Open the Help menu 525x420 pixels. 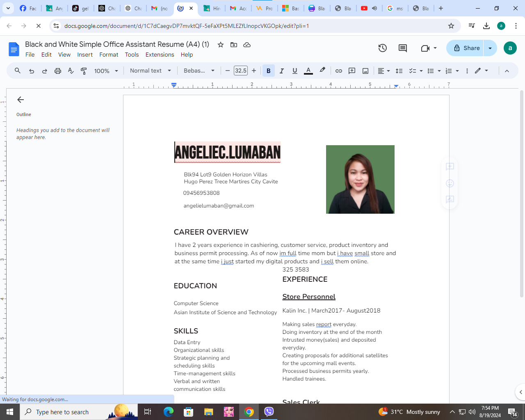point(187,55)
